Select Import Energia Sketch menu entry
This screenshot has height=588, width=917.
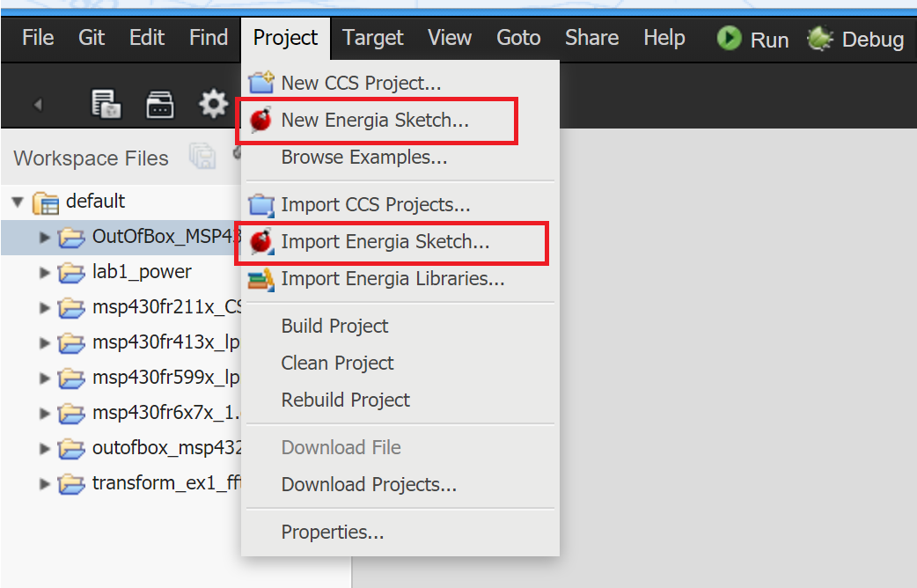pyautogui.click(x=385, y=242)
